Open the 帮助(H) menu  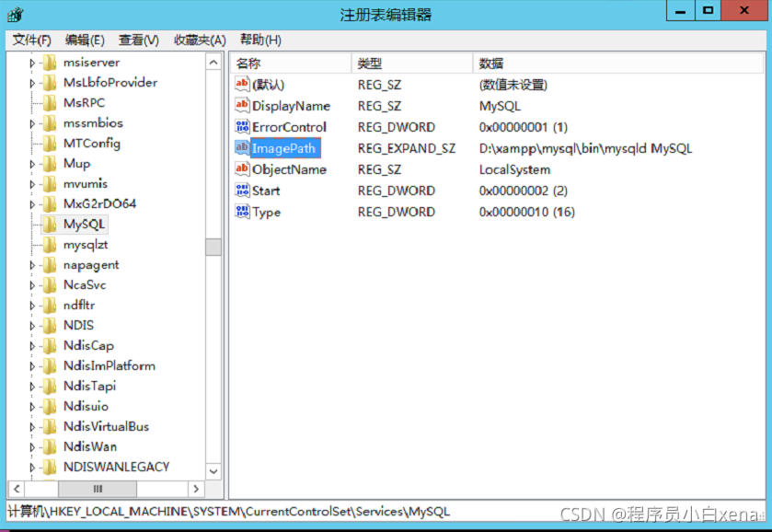260,40
